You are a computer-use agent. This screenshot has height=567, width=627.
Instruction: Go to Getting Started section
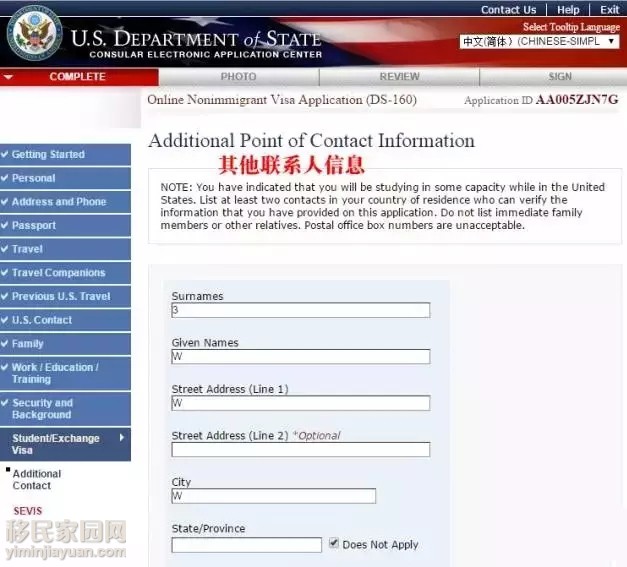pos(65,154)
